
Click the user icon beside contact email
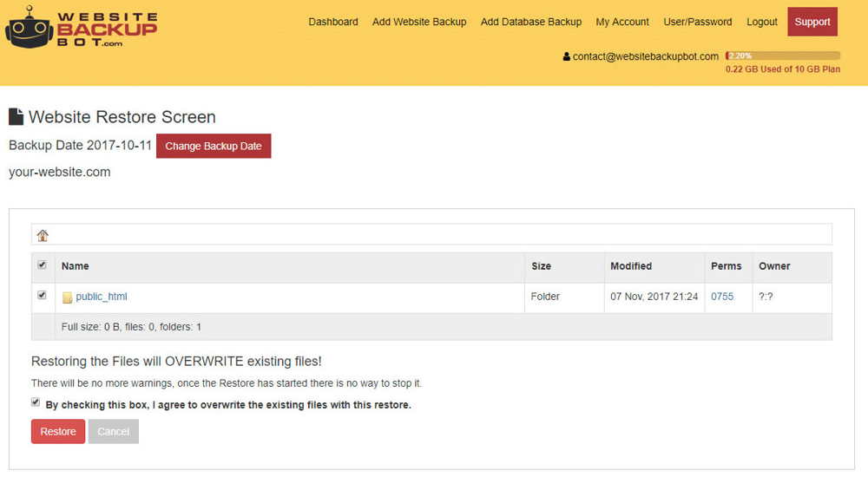pyautogui.click(x=567, y=56)
